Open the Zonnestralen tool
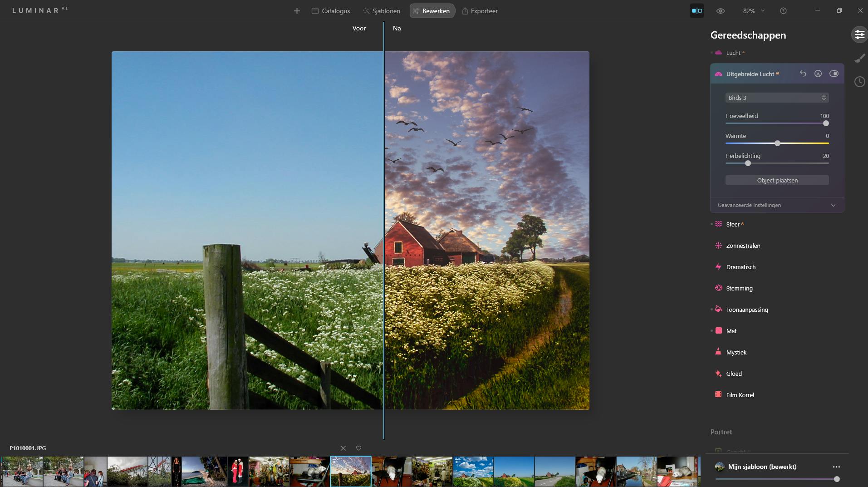 tap(743, 246)
